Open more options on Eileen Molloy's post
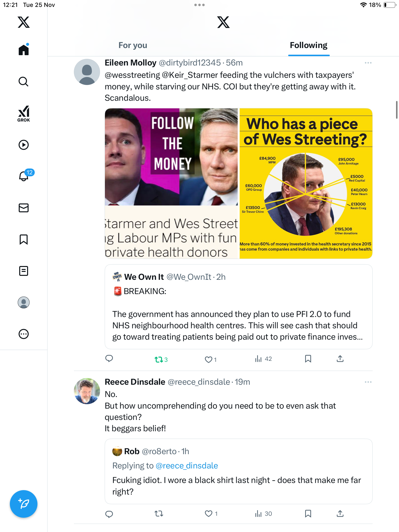Image resolution: width=399 pixels, height=532 pixels. (368, 63)
